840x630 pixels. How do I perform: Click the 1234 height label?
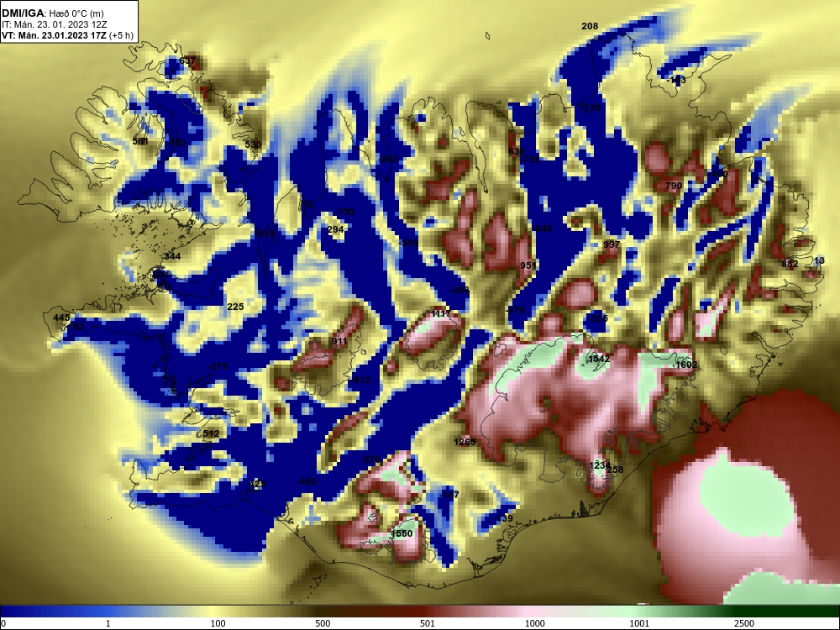coord(600,465)
